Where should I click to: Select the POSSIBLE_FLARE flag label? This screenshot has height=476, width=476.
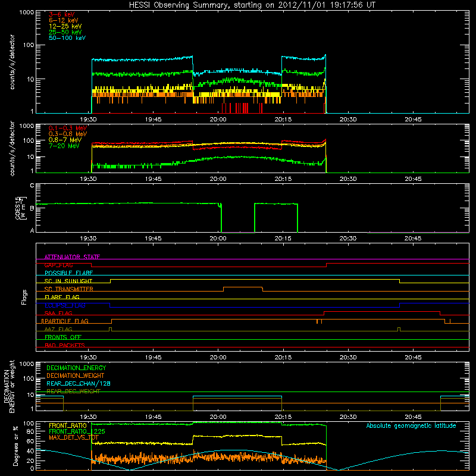click(x=68, y=273)
